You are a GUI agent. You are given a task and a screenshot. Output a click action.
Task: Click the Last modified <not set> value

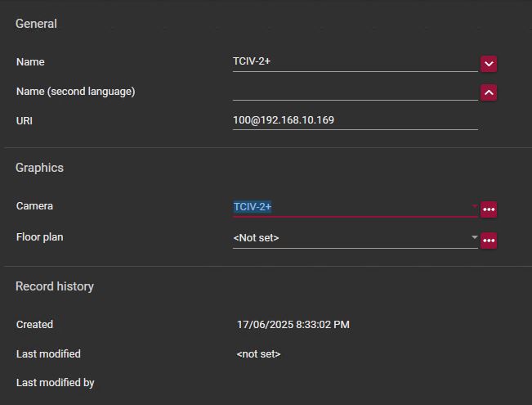coord(258,354)
